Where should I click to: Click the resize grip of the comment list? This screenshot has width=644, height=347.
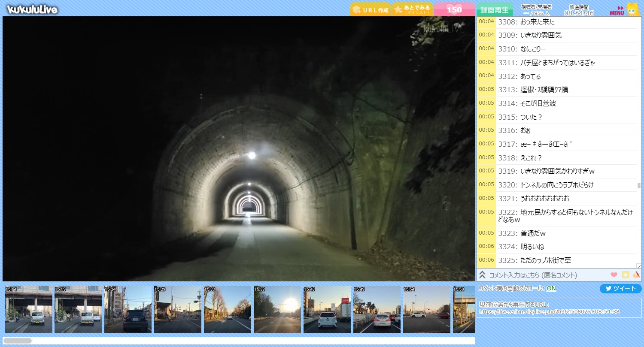pyautogui.click(x=638, y=266)
